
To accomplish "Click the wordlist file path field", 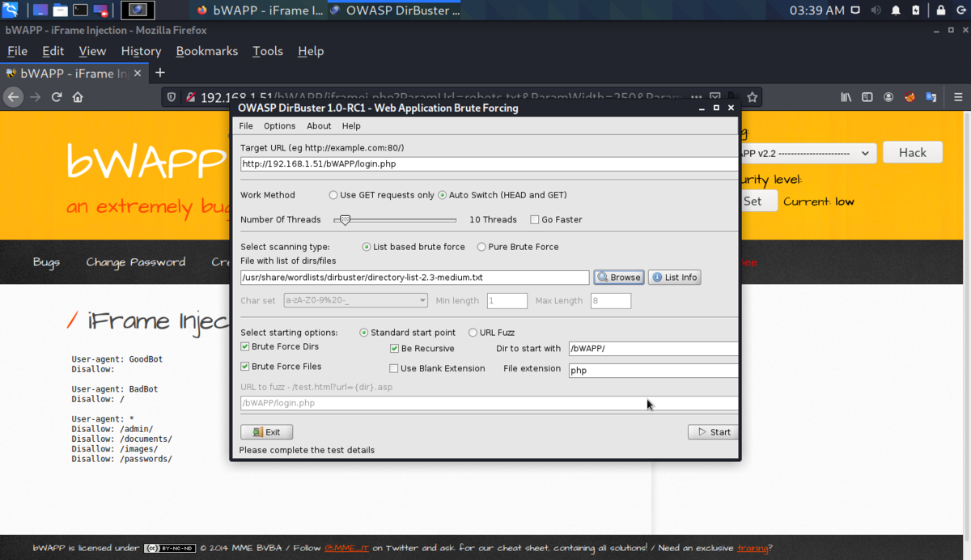I will 415,277.
